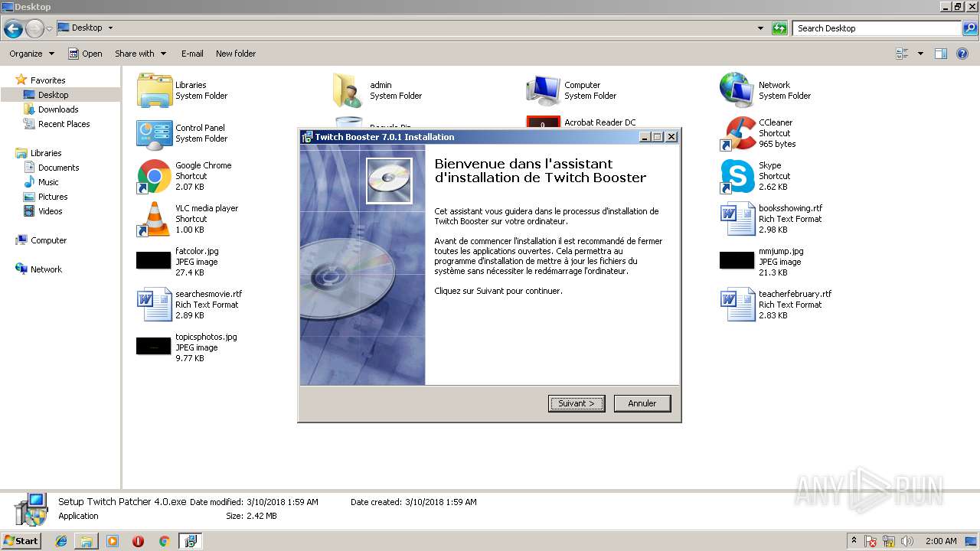980x551 pixels.
Task: Click the 2:00 AM system clock
Action: coord(941,541)
